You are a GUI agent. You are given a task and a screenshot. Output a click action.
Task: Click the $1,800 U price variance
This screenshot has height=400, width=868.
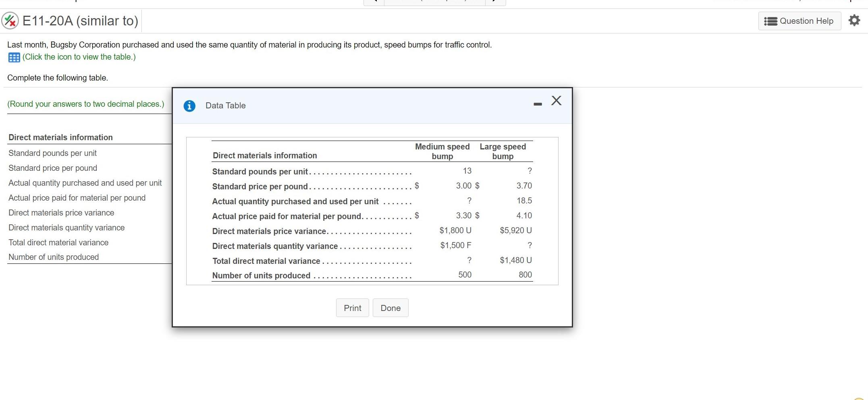tap(455, 230)
